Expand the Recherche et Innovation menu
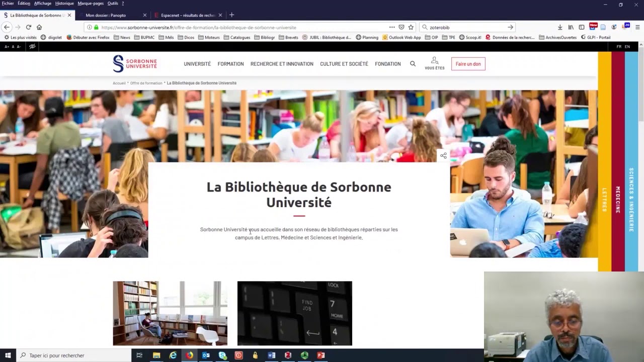 [282, 64]
